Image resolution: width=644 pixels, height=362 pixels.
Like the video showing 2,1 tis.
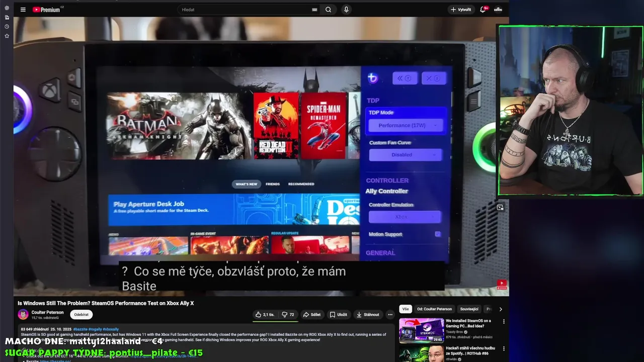coord(265,315)
